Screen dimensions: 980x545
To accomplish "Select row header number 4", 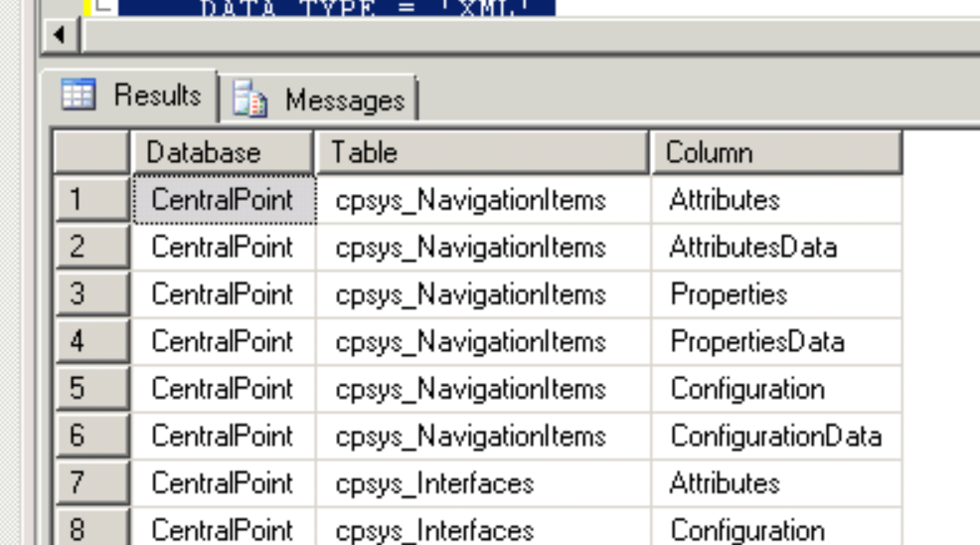I will pos(92,342).
